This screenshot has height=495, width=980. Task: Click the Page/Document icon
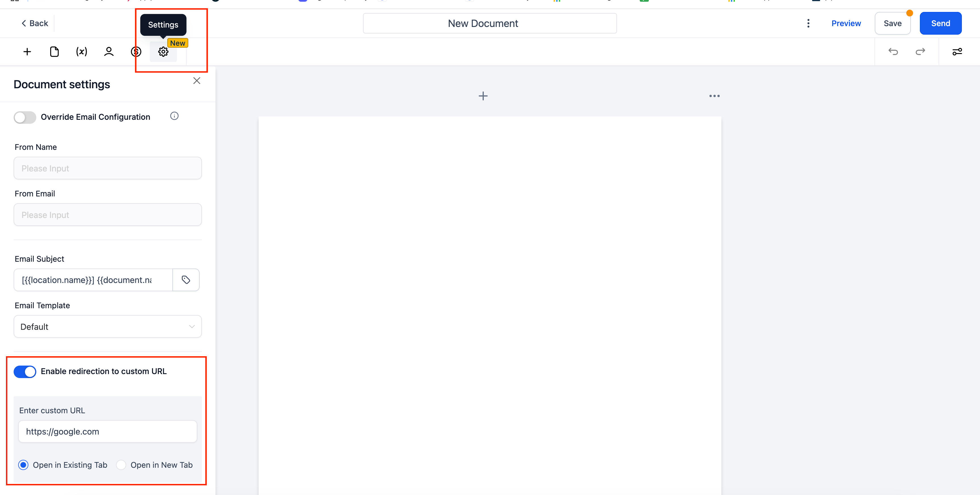click(54, 52)
